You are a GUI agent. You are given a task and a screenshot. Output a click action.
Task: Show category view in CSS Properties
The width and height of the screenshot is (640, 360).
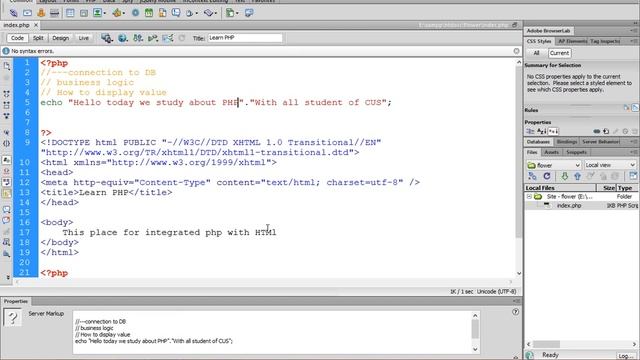coord(530,131)
